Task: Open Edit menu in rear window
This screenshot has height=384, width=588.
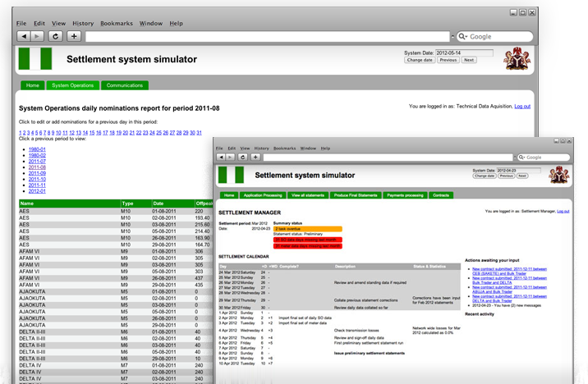Action: pos(39,23)
